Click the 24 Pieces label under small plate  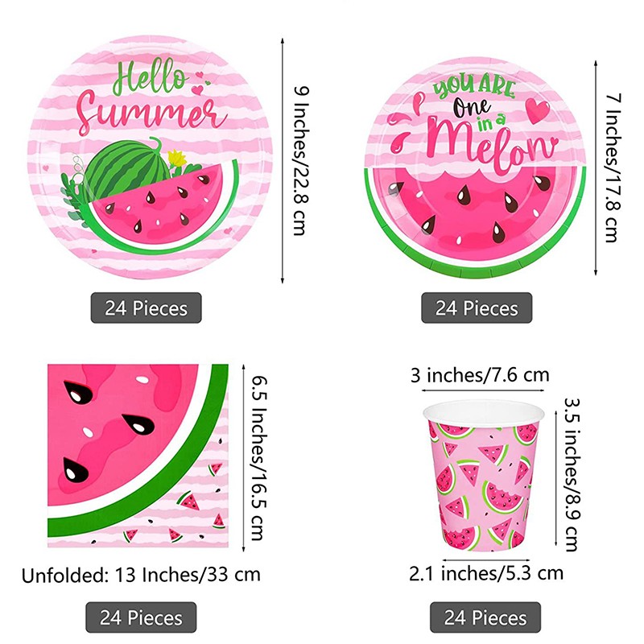pyautogui.click(x=477, y=308)
